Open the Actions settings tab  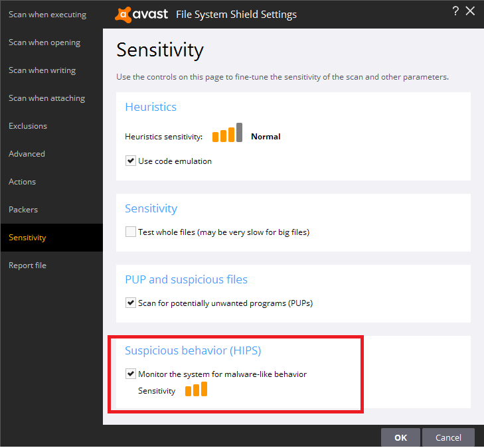(x=22, y=182)
